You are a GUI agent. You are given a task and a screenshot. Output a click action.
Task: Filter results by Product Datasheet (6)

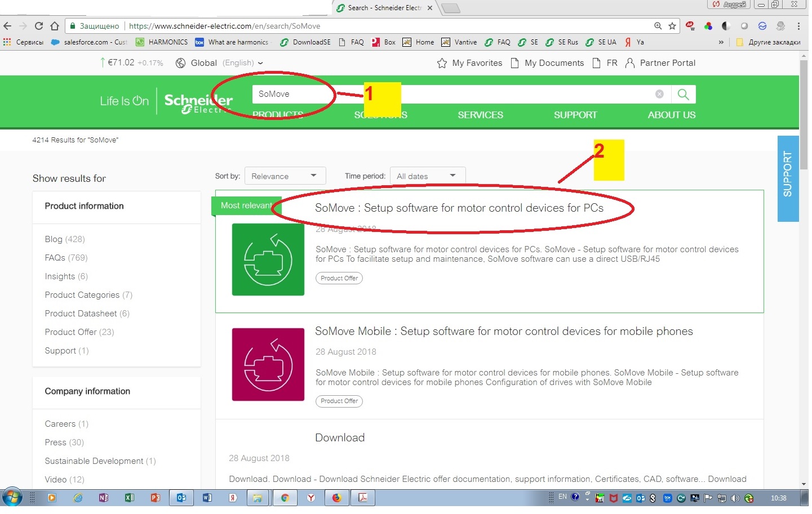87,315
